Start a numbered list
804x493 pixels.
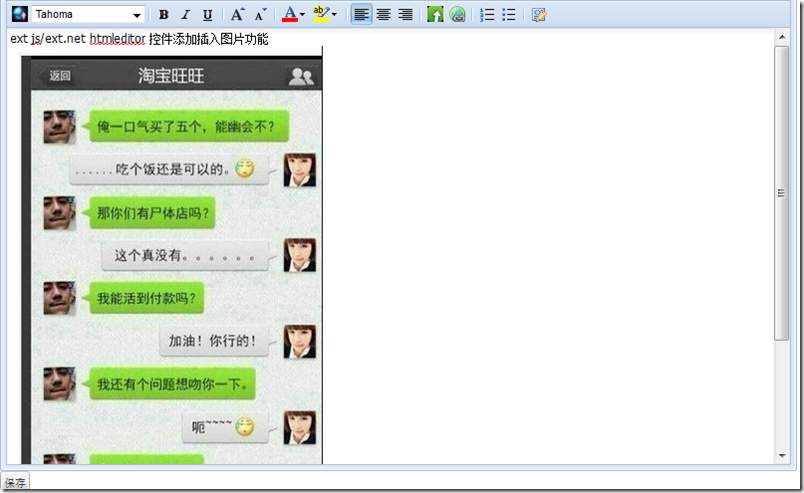pos(487,14)
